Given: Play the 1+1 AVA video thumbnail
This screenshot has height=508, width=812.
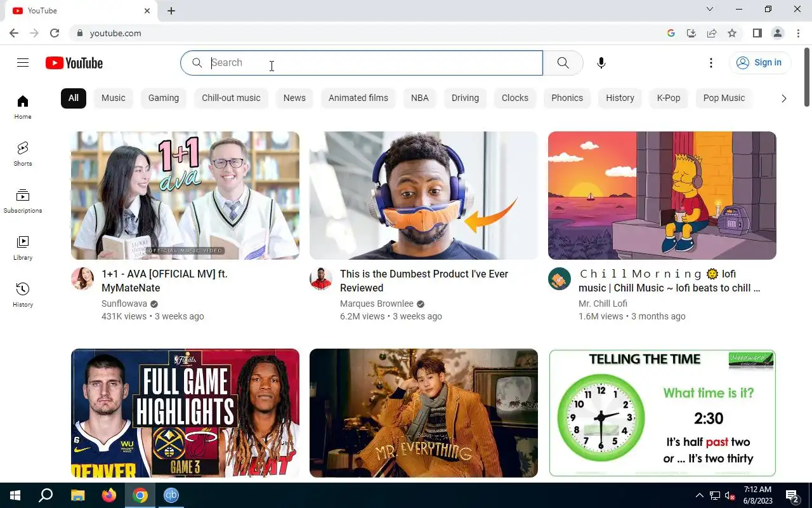Looking at the screenshot, I should 185,196.
